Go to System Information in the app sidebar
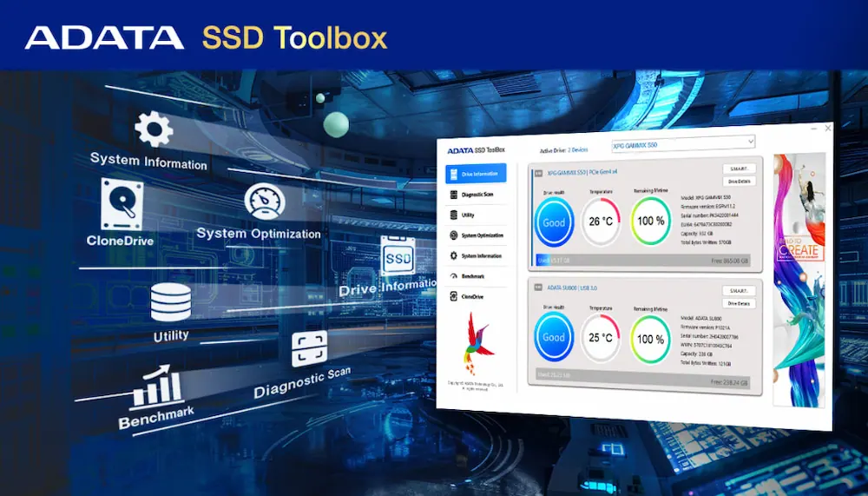 coord(481,256)
